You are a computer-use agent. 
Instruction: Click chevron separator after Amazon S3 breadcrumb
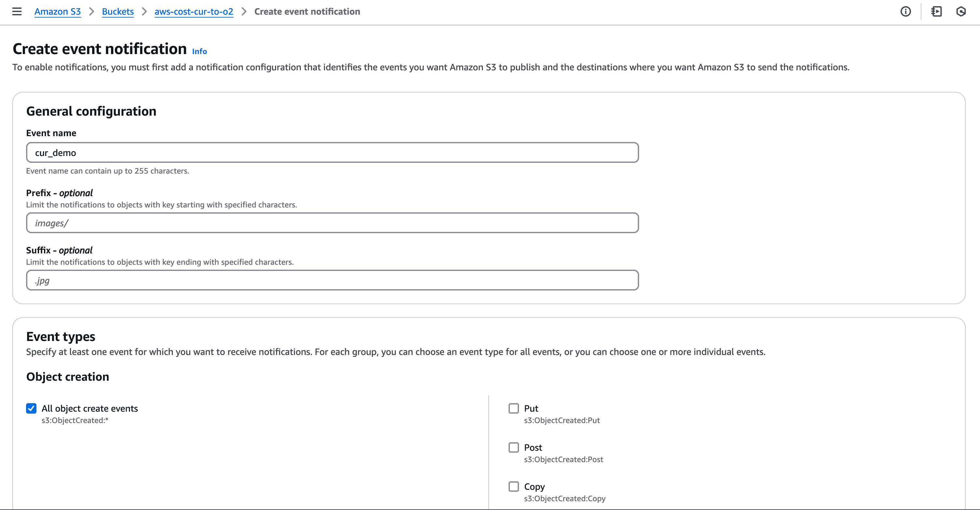(x=91, y=12)
